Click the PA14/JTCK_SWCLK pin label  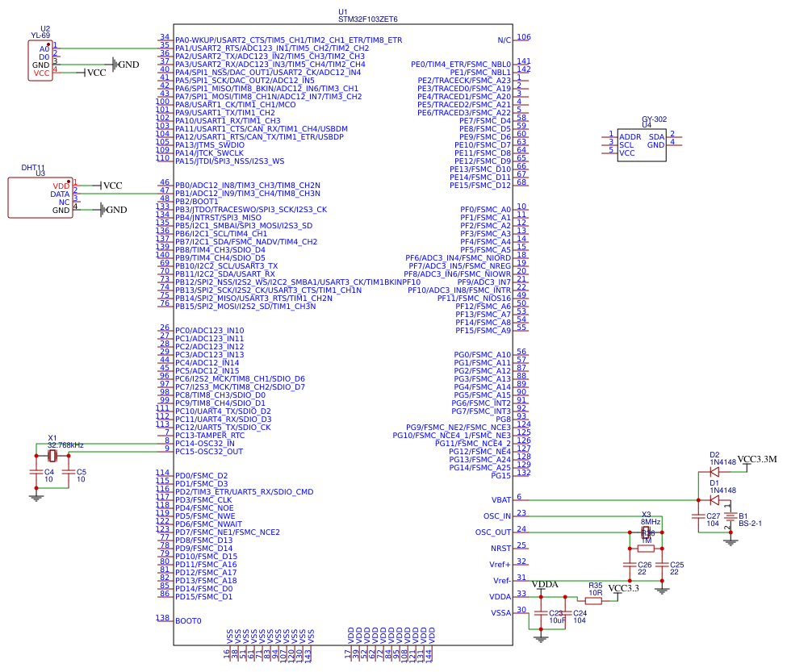coord(209,153)
